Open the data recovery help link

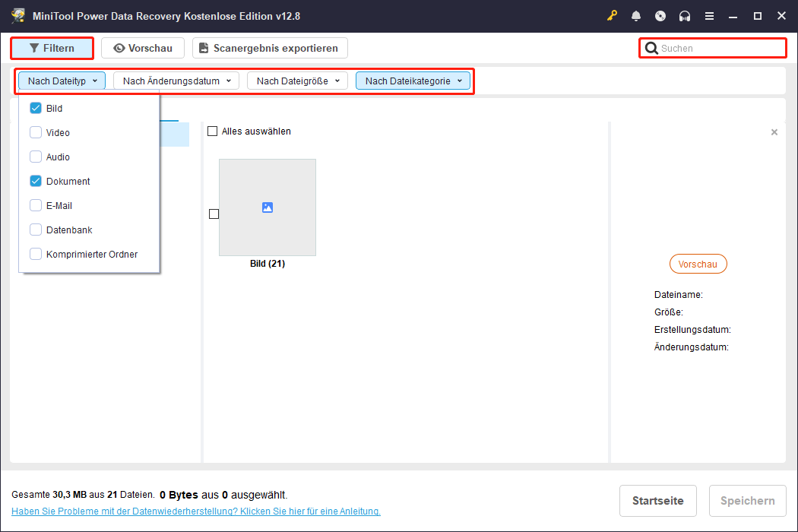tap(196, 511)
